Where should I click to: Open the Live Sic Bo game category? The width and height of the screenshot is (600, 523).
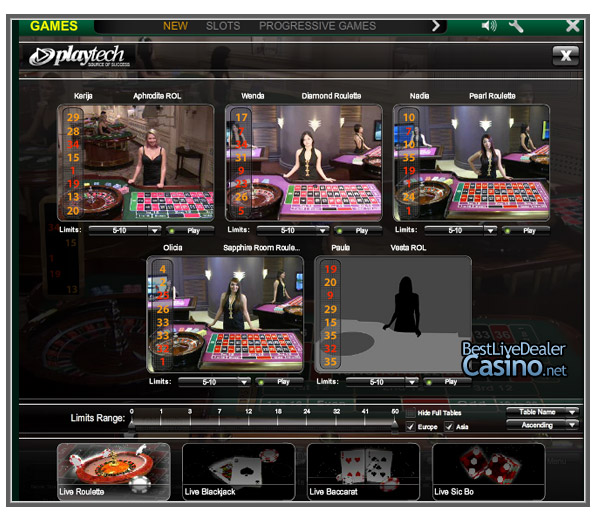point(488,471)
